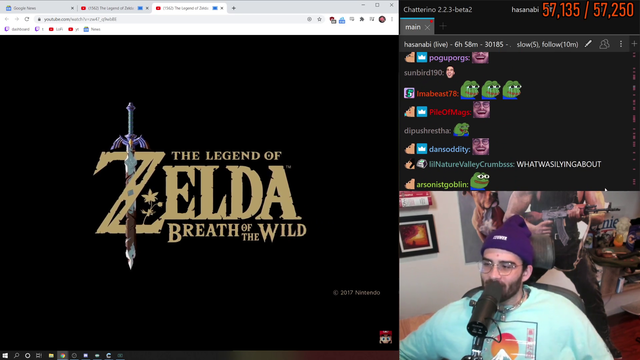Click the Pepe emote in arsonistgoblin's message

(x=480, y=181)
